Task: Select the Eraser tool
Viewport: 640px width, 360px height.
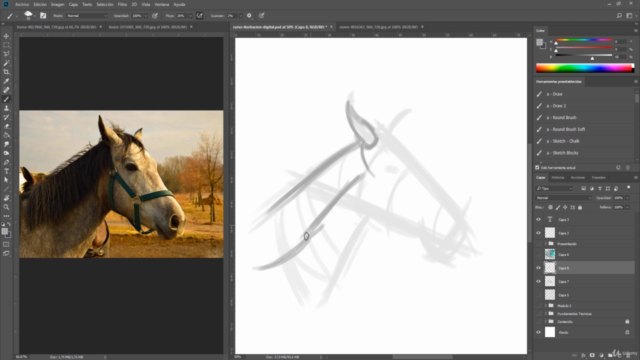Action: pos(7,126)
